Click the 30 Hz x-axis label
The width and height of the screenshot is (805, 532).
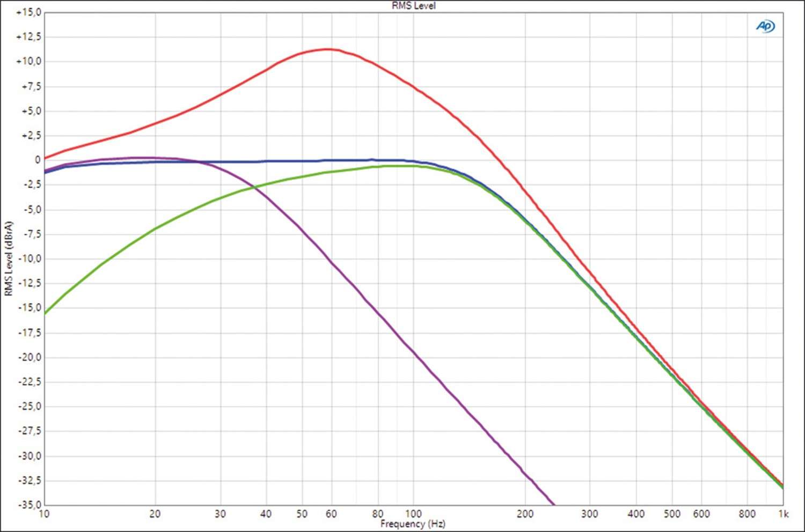220,514
